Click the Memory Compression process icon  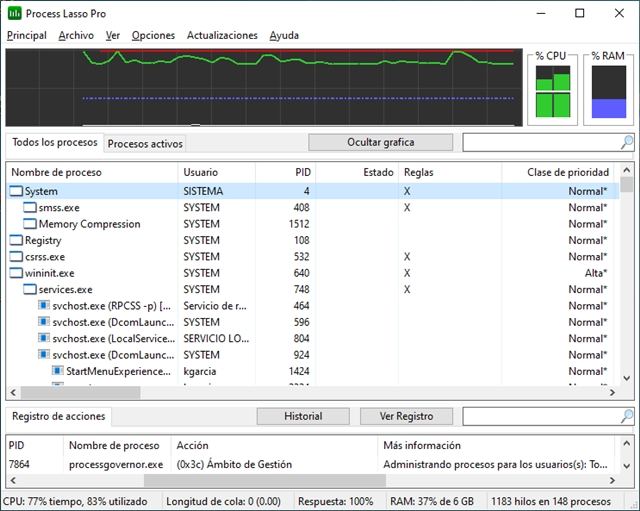coord(30,224)
